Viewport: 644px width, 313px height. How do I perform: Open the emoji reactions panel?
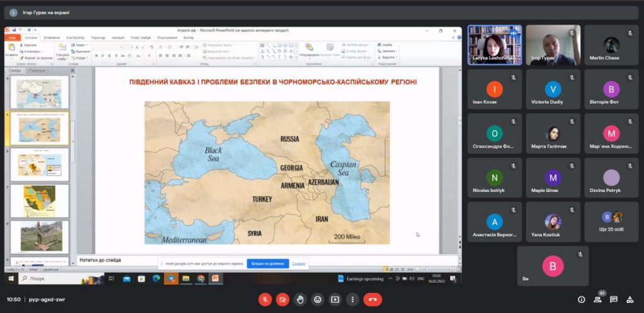(x=318, y=300)
